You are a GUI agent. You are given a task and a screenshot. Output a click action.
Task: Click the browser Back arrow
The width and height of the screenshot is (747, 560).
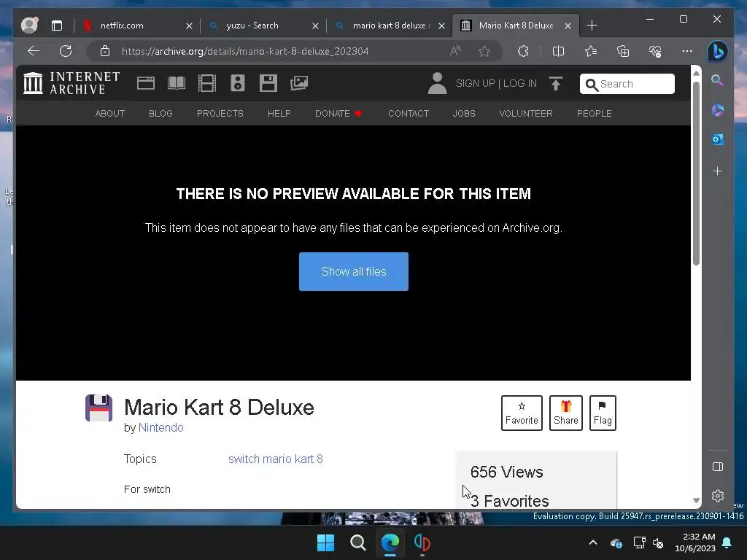(x=34, y=51)
